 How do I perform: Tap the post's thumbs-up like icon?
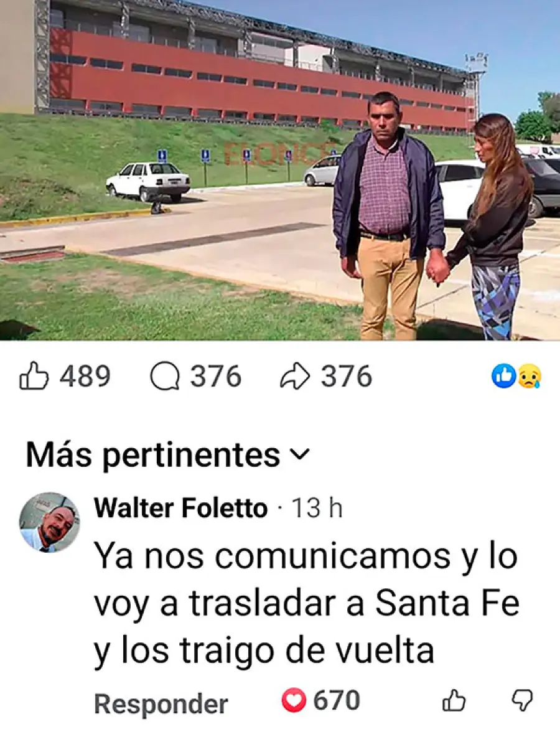coord(34,377)
